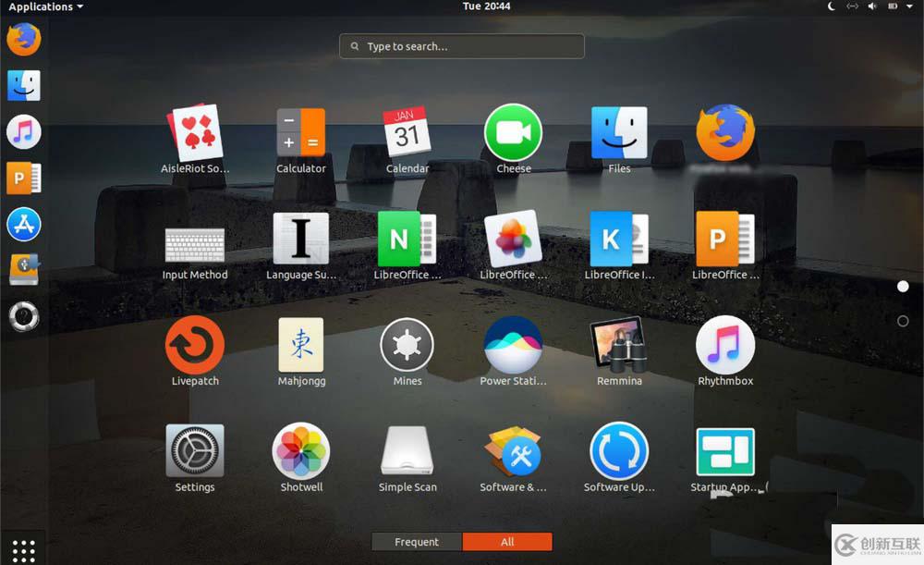Go to the second app page indicator

(903, 321)
